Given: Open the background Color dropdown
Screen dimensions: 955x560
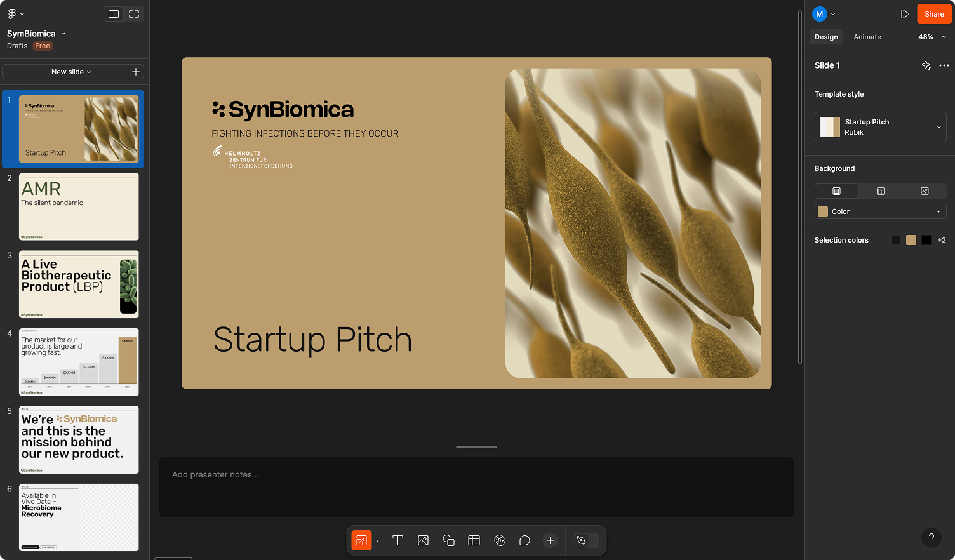Looking at the screenshot, I should pyautogui.click(x=881, y=211).
